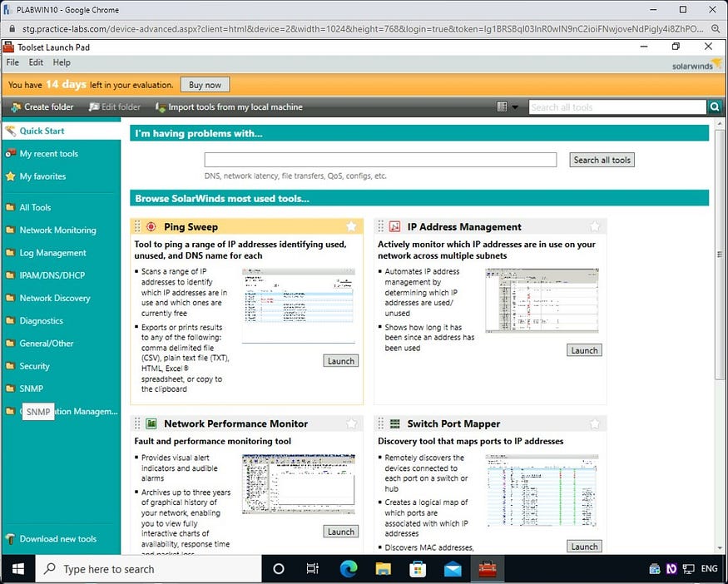Click the Buy now button

pos(205,85)
